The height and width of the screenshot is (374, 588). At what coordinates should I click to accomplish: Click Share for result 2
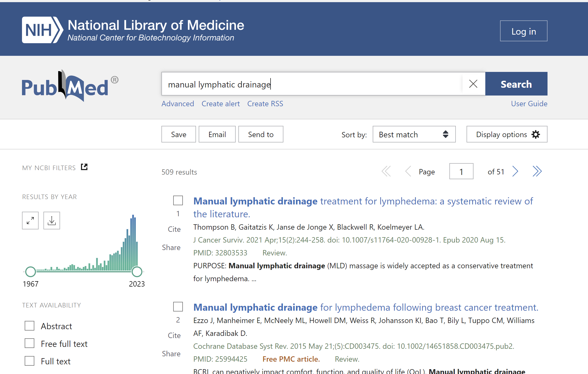171,354
